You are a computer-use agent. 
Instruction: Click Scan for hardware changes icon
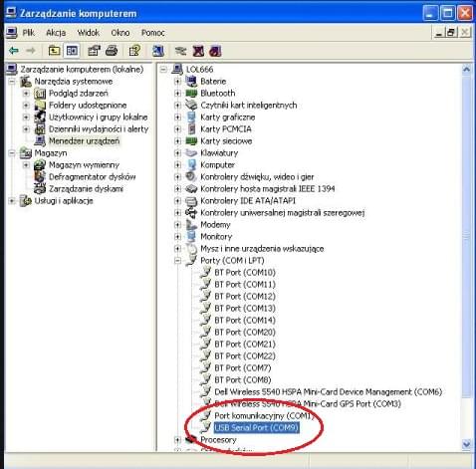tap(158, 51)
